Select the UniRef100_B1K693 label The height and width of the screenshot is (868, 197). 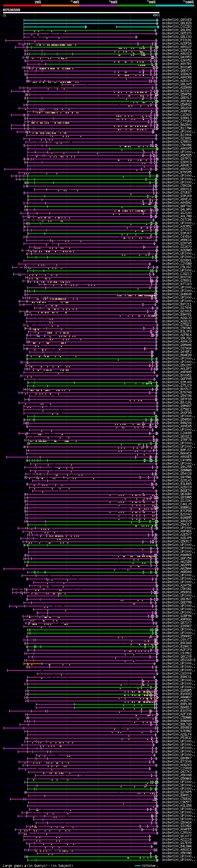coord(177,694)
